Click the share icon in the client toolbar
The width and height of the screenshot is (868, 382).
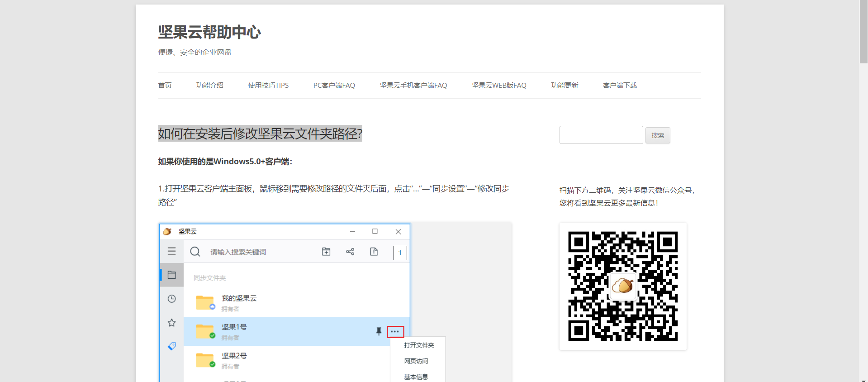[x=350, y=252]
